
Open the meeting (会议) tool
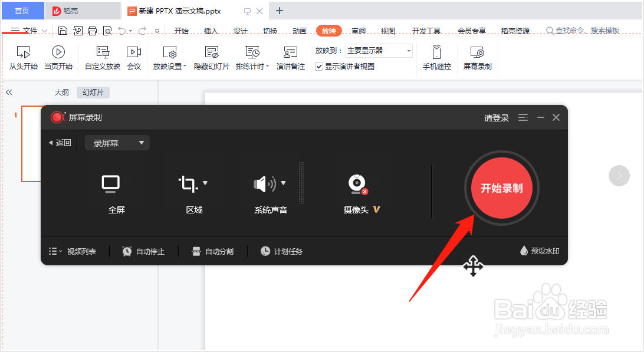pos(134,58)
